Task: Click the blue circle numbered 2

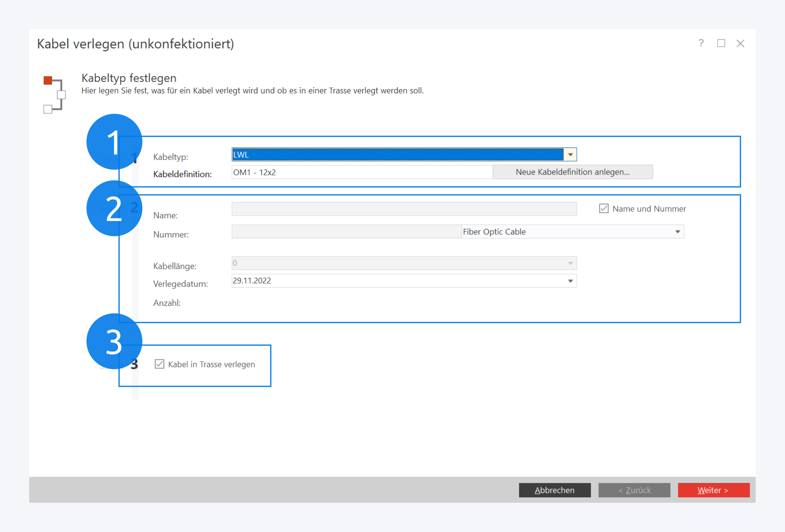Action: [x=114, y=208]
